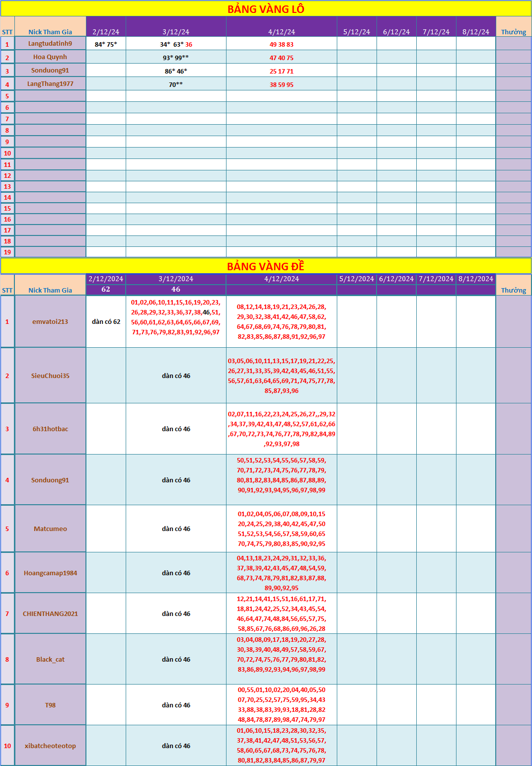
Task: Select the Langtudatinh9 nickname cell
Action: (x=50, y=44)
